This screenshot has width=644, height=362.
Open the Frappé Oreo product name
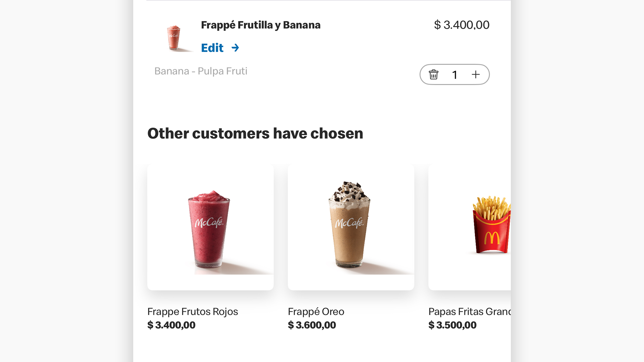tap(316, 312)
